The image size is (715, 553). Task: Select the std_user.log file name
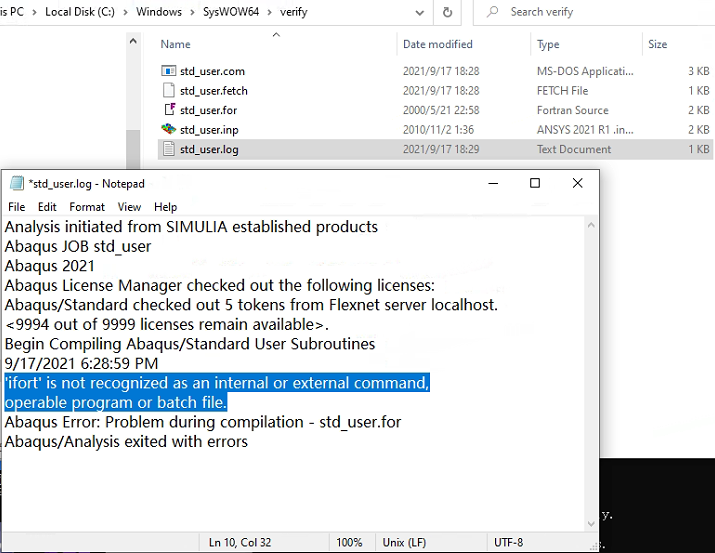pos(209,150)
